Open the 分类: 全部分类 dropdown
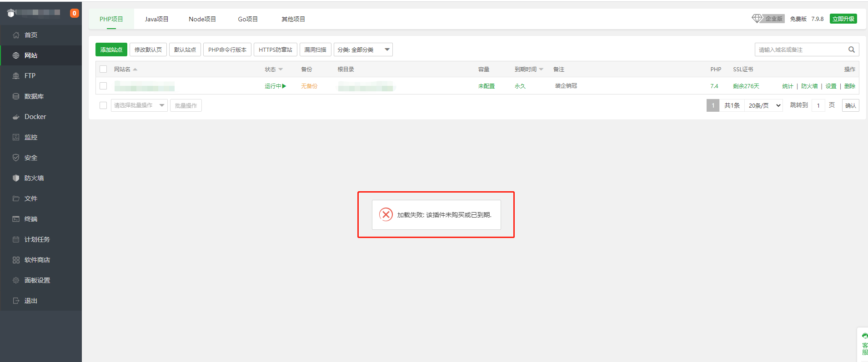The image size is (868, 362). click(x=363, y=50)
